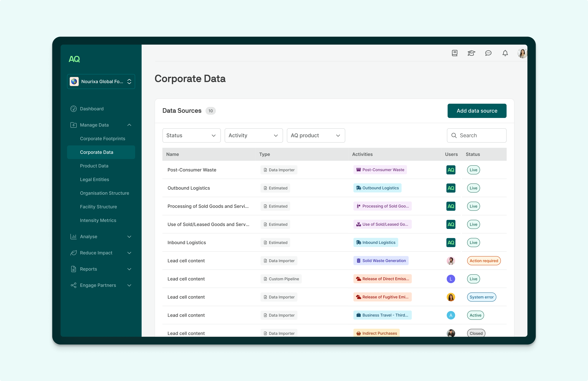
Task: Click AQ user badge in Post-Consumer Waste row
Action: coord(451,170)
